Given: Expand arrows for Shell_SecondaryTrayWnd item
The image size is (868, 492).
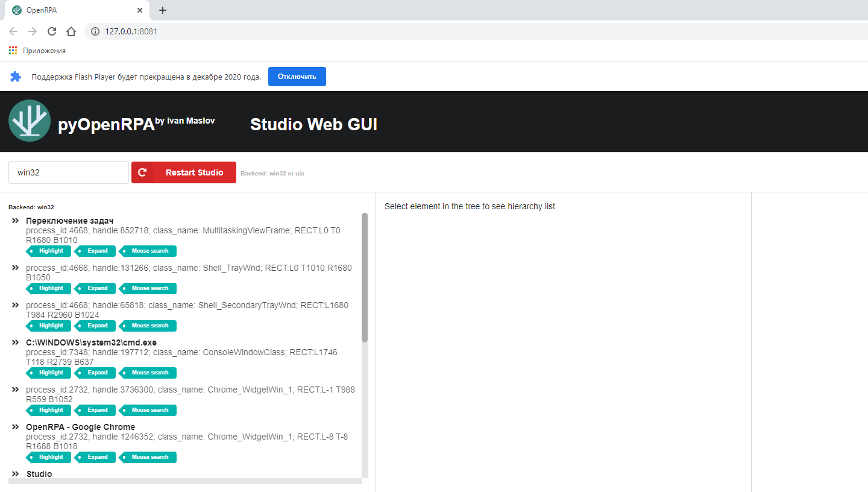Looking at the screenshot, I should coord(16,305).
